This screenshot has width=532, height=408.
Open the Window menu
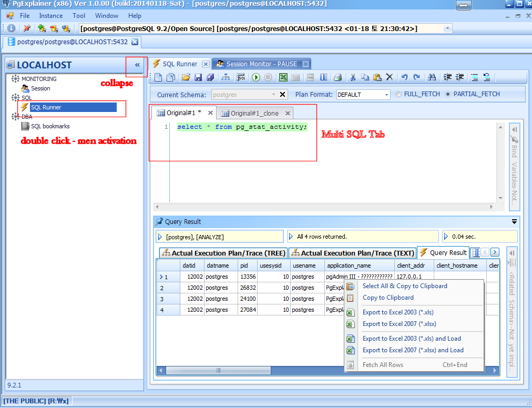[107, 16]
